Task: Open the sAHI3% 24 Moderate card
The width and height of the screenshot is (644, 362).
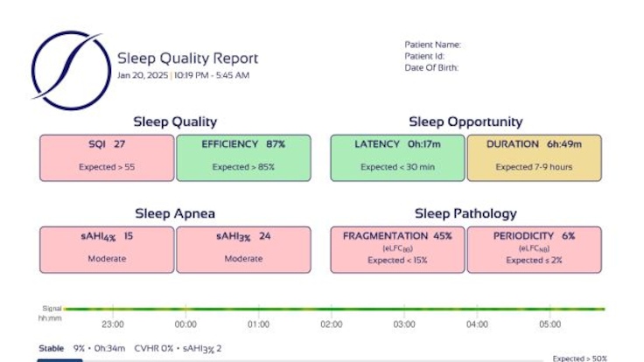Action: click(x=243, y=249)
